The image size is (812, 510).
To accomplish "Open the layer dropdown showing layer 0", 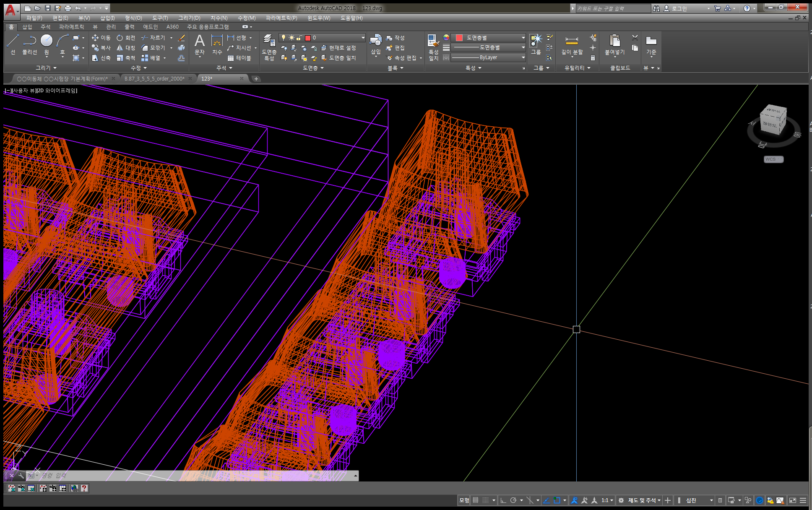I will (322, 38).
